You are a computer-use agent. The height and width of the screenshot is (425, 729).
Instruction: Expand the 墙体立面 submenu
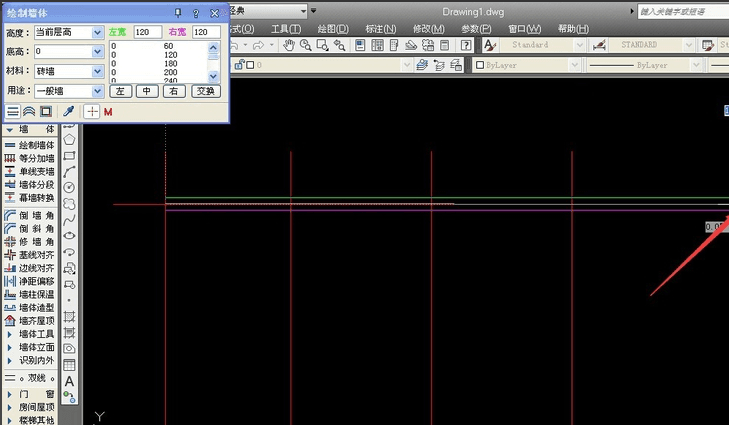[30, 347]
